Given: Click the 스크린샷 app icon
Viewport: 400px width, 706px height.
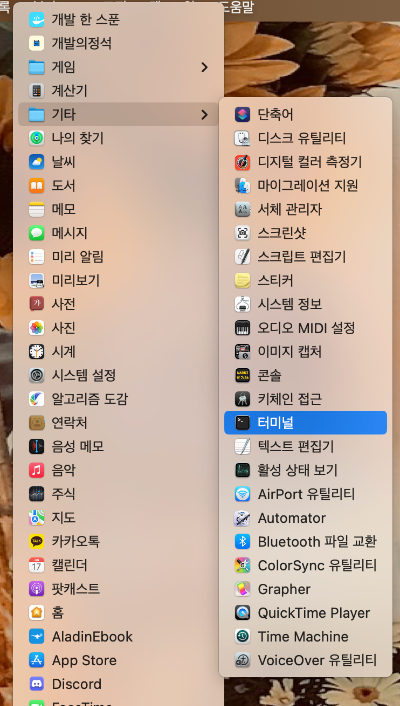Looking at the screenshot, I should coord(242,233).
